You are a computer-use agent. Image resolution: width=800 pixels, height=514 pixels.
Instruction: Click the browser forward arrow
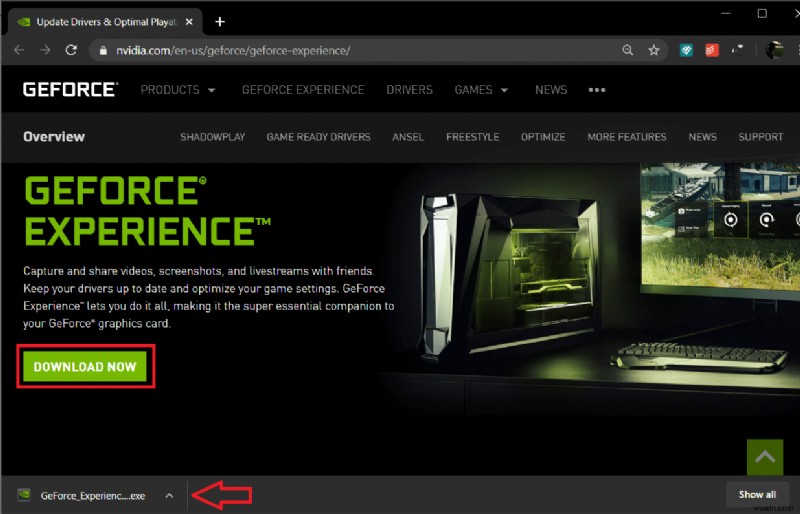(x=45, y=50)
